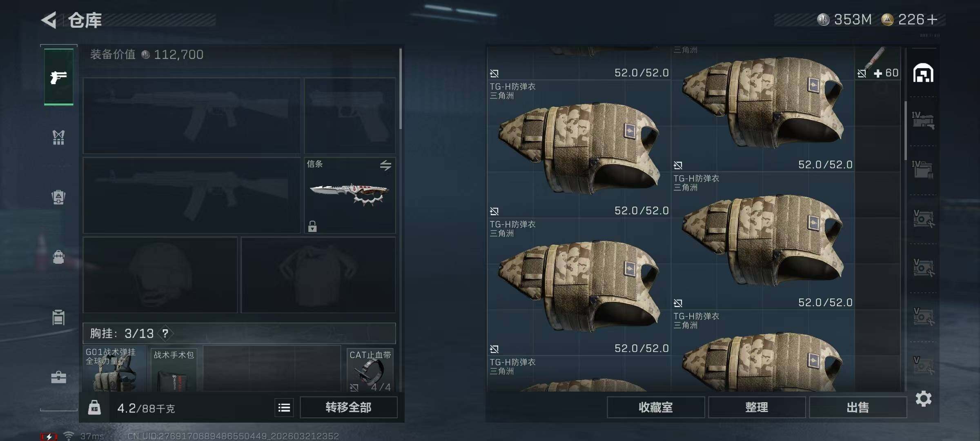Open the settings gear in stash panel
Image resolution: width=980 pixels, height=441 pixels.
(x=923, y=399)
